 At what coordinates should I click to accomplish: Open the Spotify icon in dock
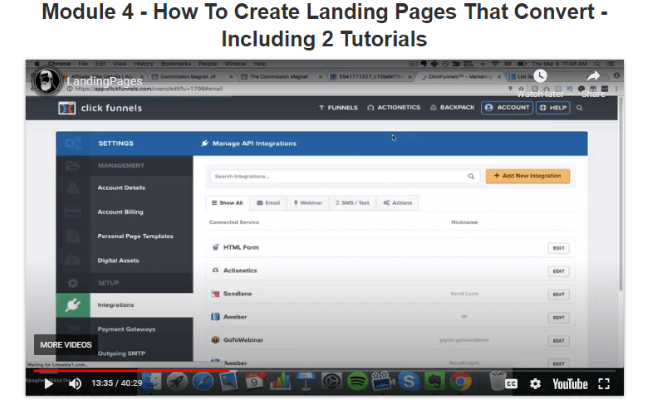click(x=357, y=381)
